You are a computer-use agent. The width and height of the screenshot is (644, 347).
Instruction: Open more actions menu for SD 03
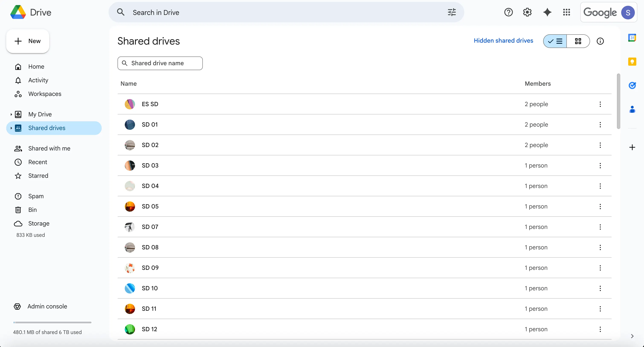[600, 166]
